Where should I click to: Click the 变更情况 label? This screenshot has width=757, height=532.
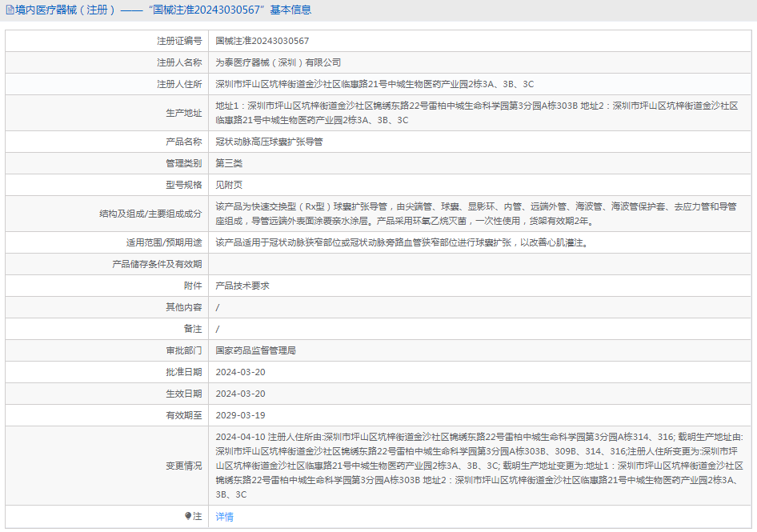[184, 466]
